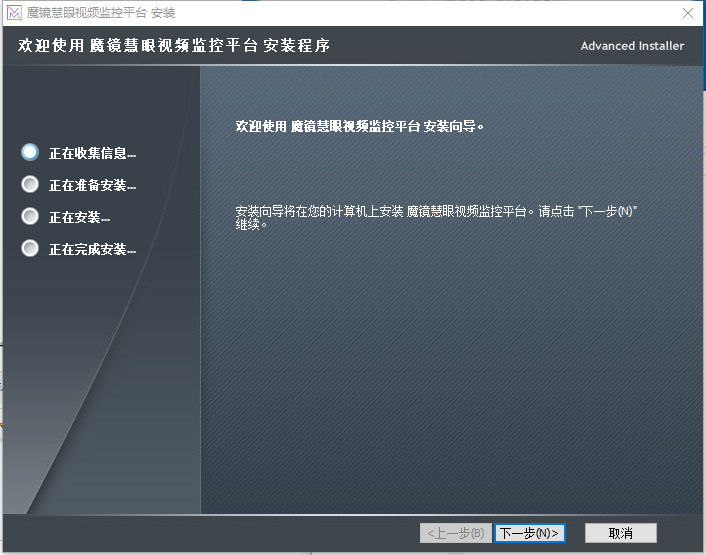
Task: Click the 正在完成安装 step bullet
Action: [x=30, y=248]
